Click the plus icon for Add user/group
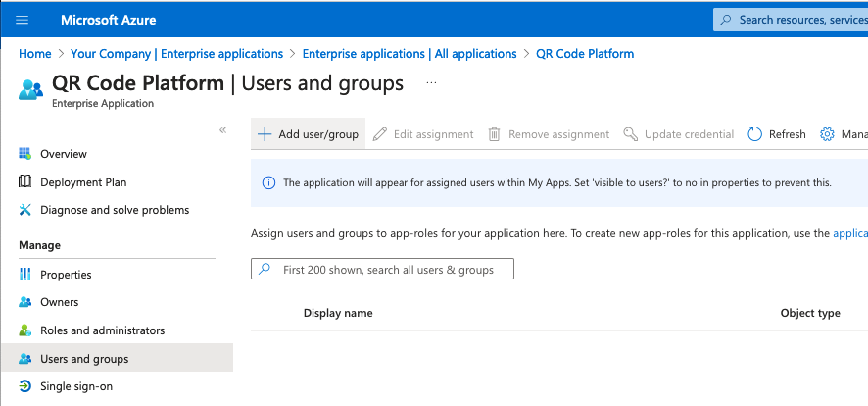 [265, 134]
